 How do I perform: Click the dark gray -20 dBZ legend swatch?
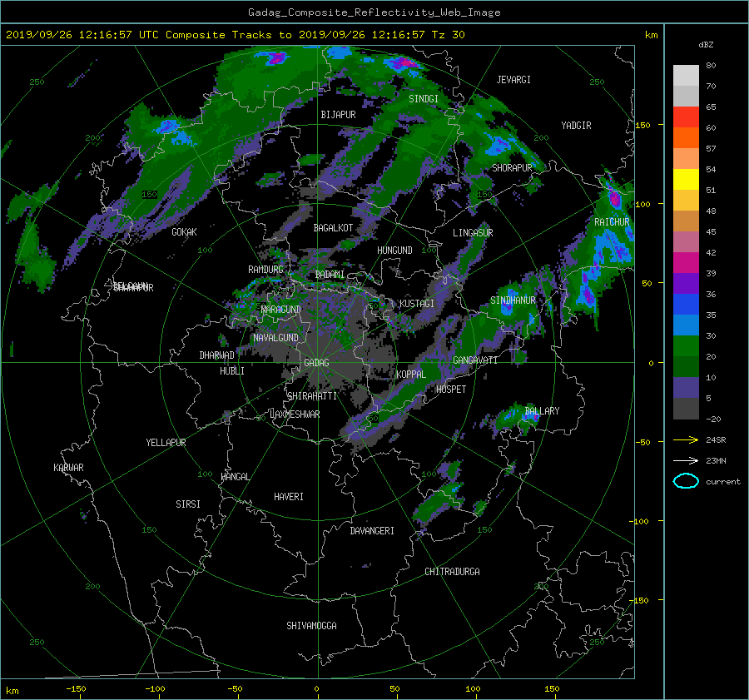686,409
